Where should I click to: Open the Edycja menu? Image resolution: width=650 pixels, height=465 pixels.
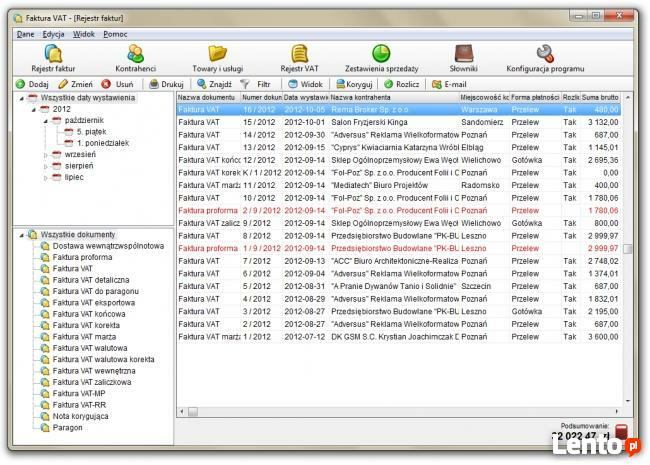click(54, 34)
